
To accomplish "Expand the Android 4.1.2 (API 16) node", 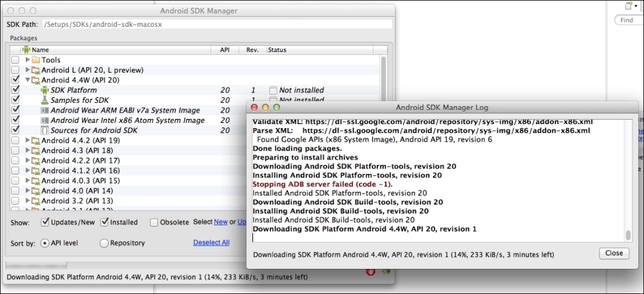I will click(28, 170).
